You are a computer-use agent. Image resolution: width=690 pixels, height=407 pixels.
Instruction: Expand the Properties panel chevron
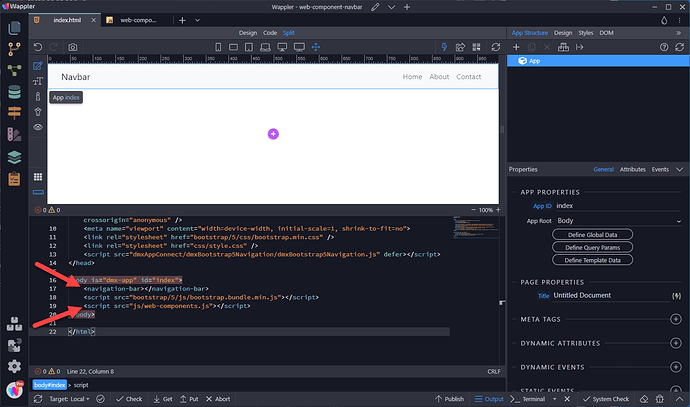click(x=679, y=169)
